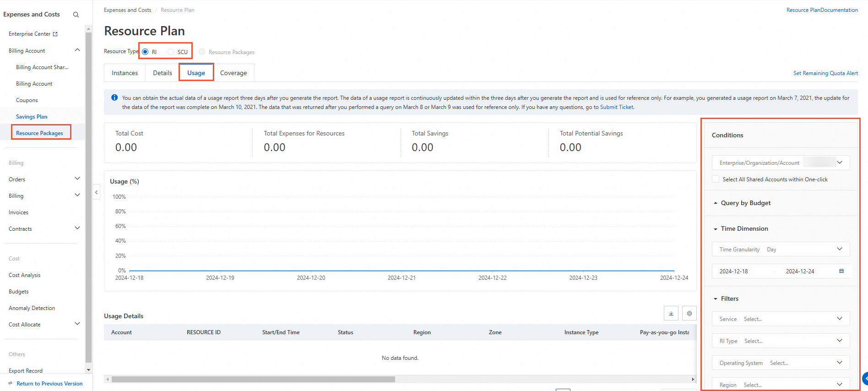Image resolution: width=868 pixels, height=391 pixels.
Task: Collapse the Billing Account sidebar group
Action: pyautogui.click(x=77, y=50)
